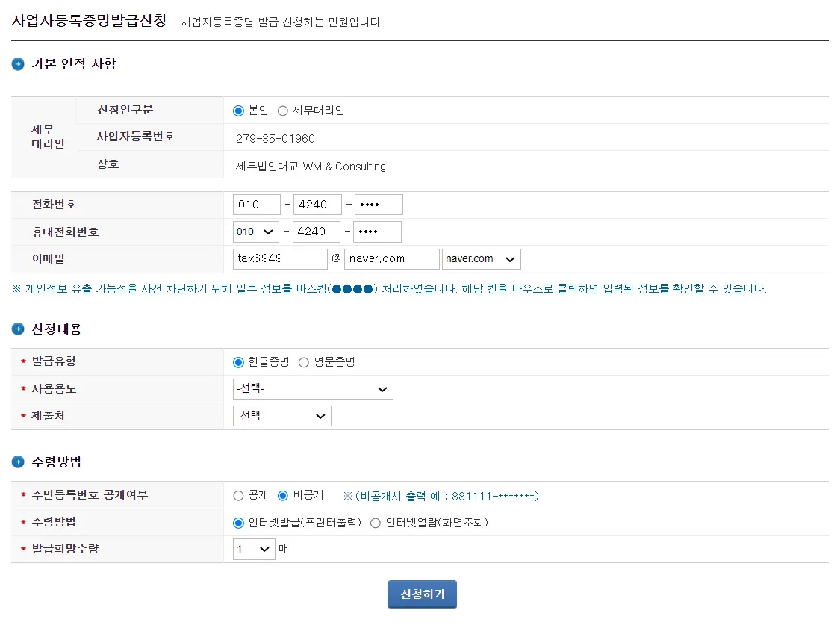Click the 발급유형 label
The height and width of the screenshot is (640, 840).
pos(54,361)
